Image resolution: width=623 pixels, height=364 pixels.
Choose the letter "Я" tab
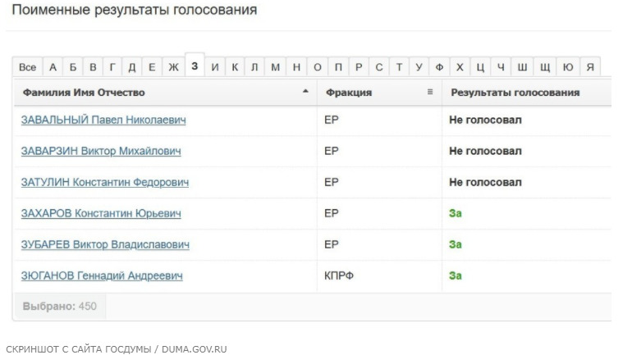589,67
